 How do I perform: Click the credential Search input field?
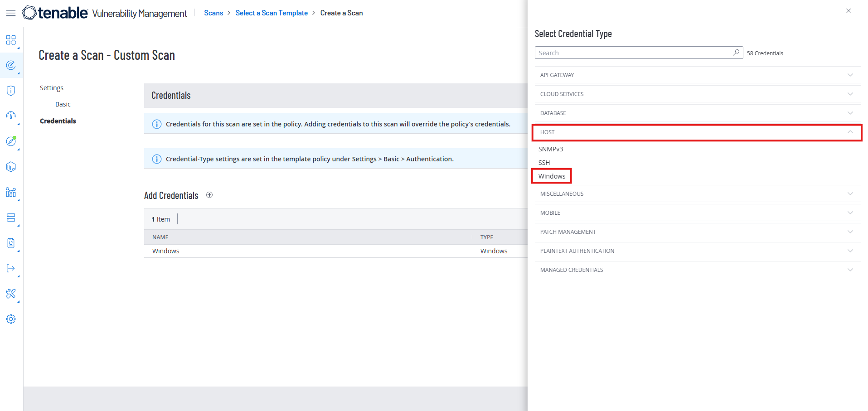click(633, 53)
